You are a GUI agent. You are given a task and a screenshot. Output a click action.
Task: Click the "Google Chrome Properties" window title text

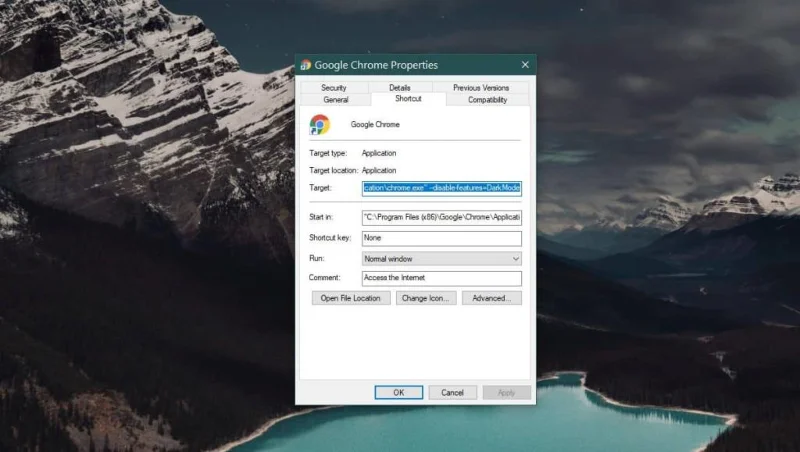click(376, 65)
